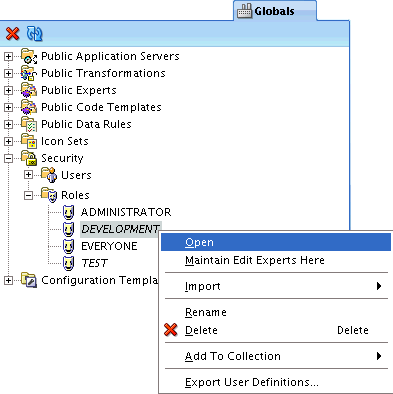393x394 pixels.
Task: Switch to the Globals tab
Action: click(275, 11)
